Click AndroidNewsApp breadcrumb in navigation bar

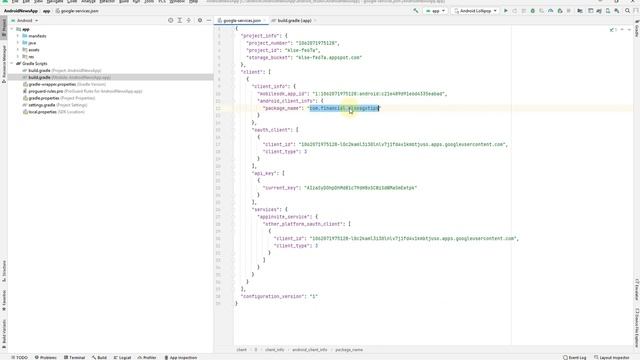coord(20,11)
